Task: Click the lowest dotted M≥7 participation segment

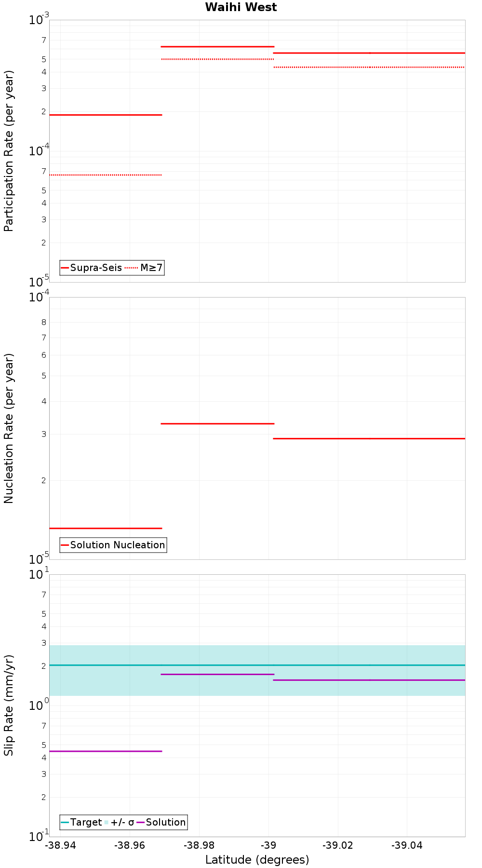Action: tap(106, 175)
